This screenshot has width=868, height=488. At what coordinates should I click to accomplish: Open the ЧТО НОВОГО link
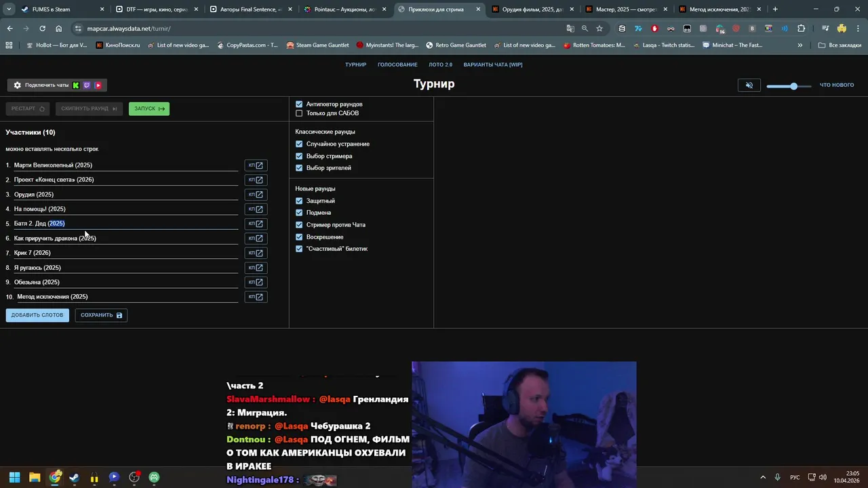click(x=837, y=85)
